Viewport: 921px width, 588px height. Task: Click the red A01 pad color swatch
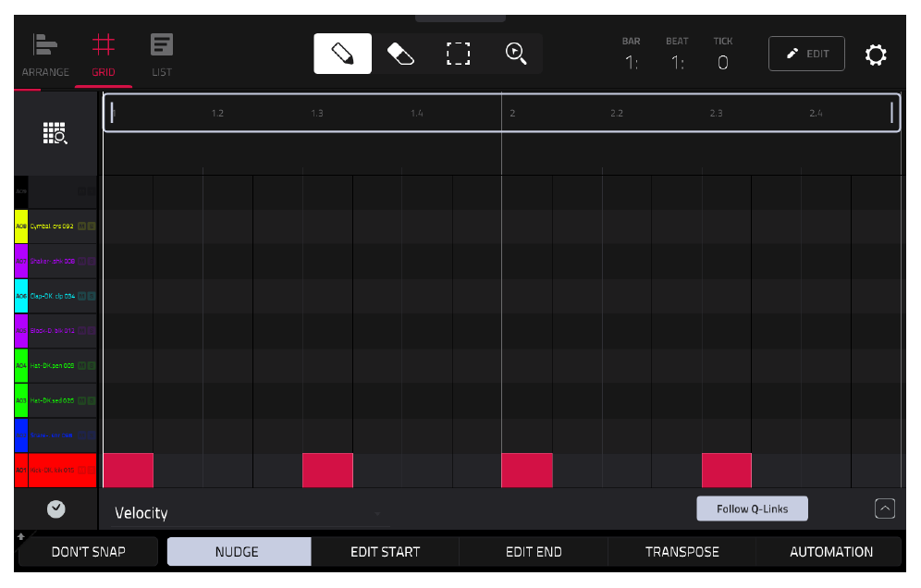point(21,470)
